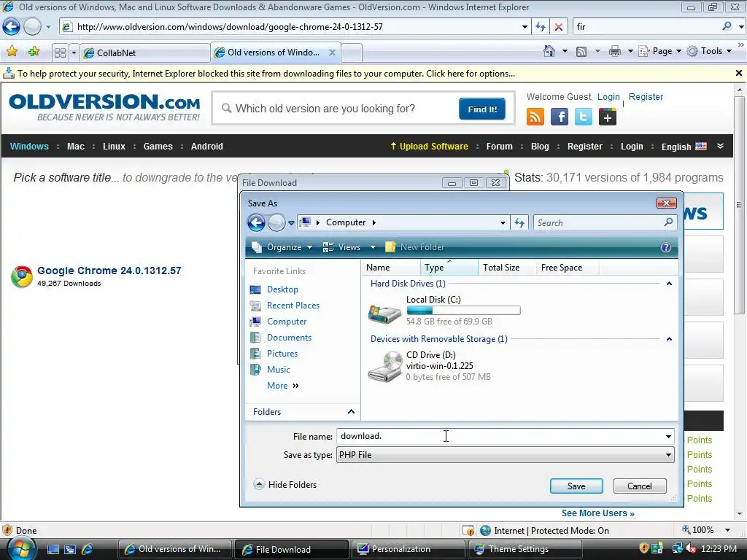Click the Upload Software link
747x560 pixels.
tap(429, 146)
